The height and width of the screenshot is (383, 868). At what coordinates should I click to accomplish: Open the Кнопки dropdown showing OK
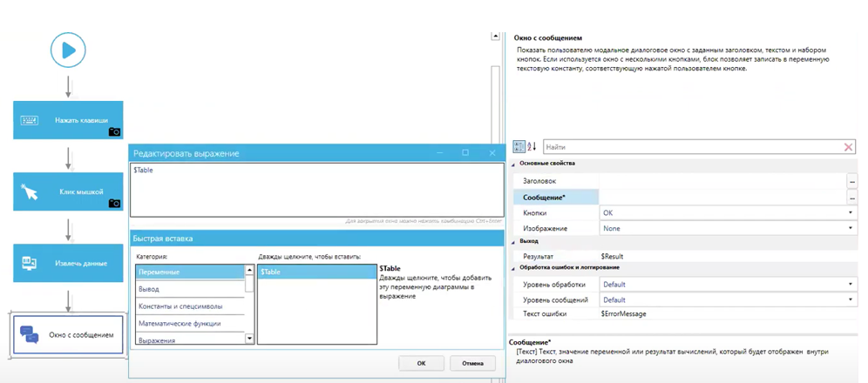tap(851, 212)
